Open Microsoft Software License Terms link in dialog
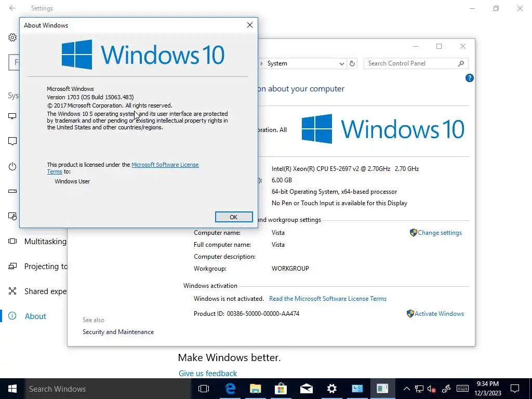Image resolution: width=532 pixels, height=399 pixels. tap(165, 165)
